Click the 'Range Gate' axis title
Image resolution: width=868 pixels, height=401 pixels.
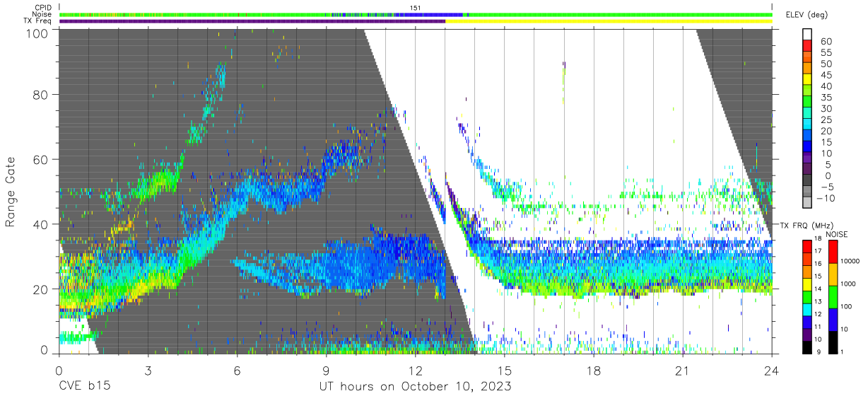click(11, 192)
